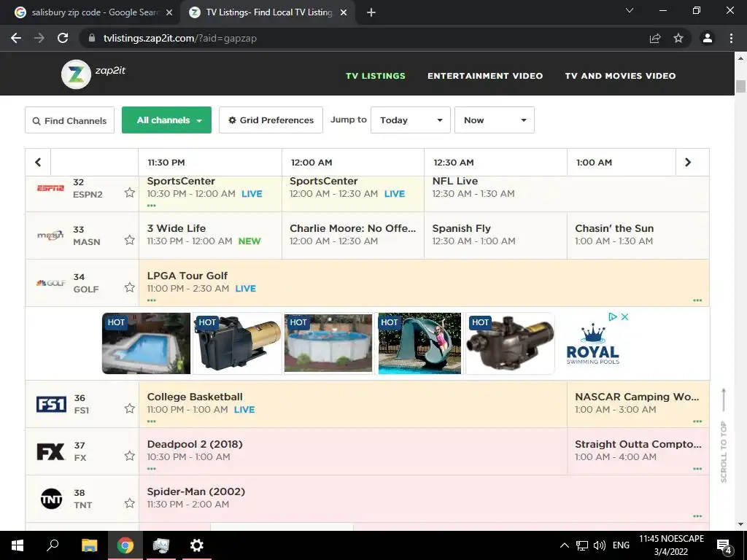Screen dimensions: 747x560
Task: Share this page icon
Action: (x=655, y=38)
